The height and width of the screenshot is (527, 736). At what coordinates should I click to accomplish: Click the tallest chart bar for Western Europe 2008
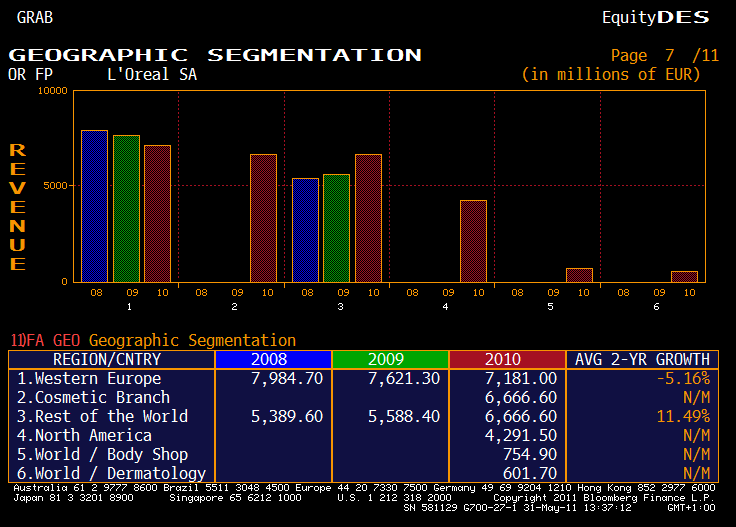tap(94, 206)
